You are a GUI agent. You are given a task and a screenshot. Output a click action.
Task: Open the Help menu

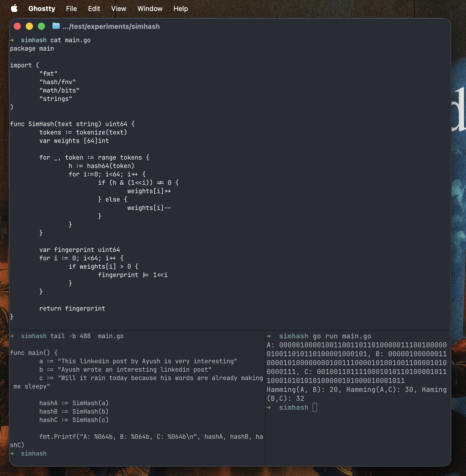[181, 8]
